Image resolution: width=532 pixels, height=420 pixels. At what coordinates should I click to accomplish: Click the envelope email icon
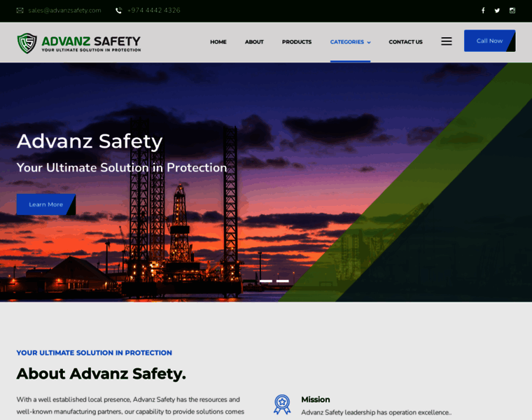(20, 10)
